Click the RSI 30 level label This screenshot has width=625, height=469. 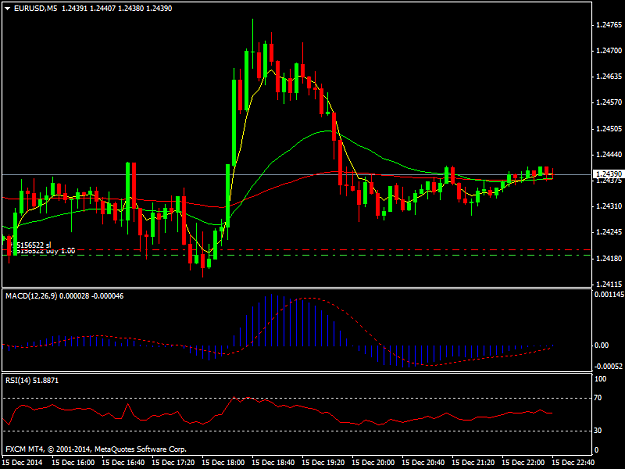coord(598,430)
